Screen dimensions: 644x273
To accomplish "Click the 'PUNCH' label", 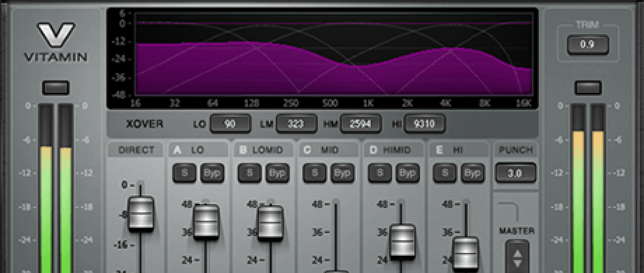I will pyautogui.click(x=516, y=150).
